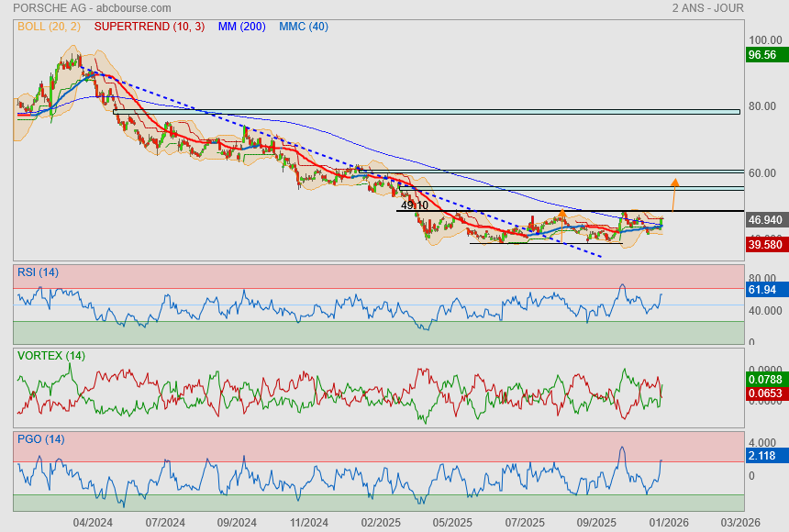Screen dimensions: 789x532
Task: Click the 02/2025 date on time axis
Action: pyautogui.click(x=380, y=523)
